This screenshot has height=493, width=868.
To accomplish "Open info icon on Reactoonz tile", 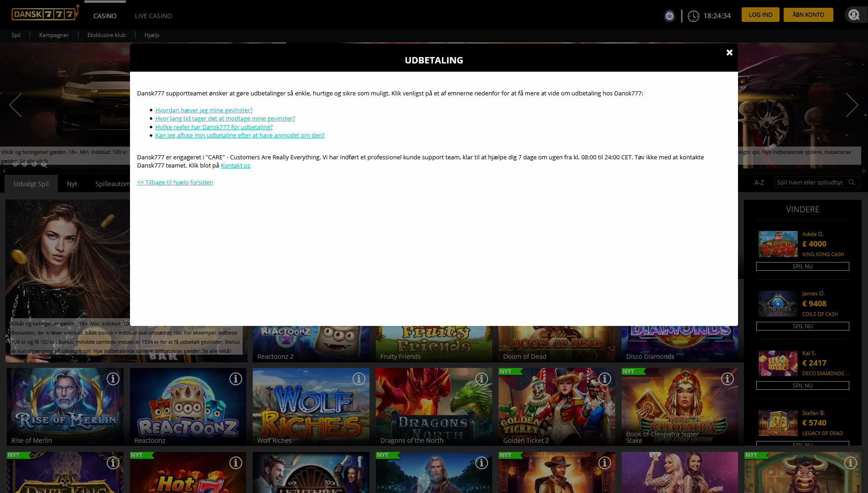I will (235, 379).
